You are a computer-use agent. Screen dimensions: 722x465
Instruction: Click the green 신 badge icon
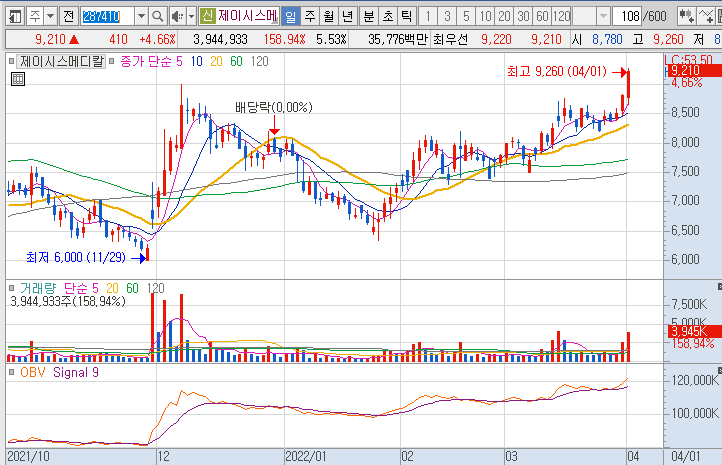208,17
